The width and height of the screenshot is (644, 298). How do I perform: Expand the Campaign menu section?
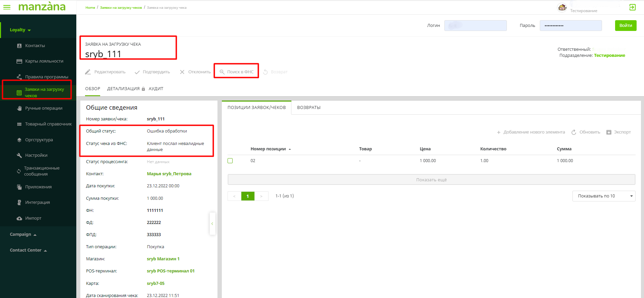23,234
